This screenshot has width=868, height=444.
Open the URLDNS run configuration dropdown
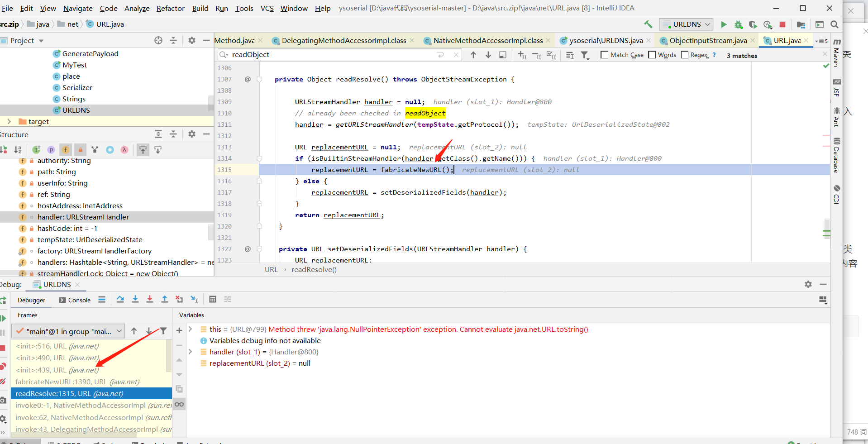coord(686,24)
